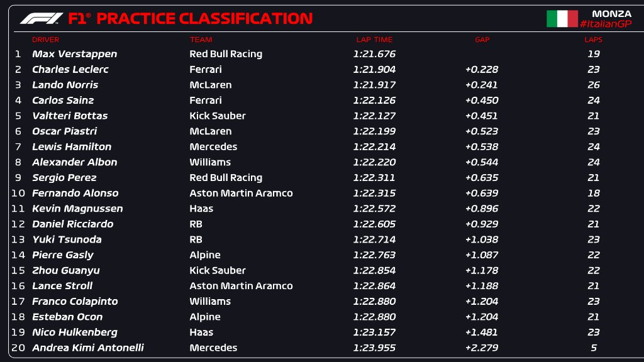Open the Lando Norris row

pyautogui.click(x=65, y=85)
